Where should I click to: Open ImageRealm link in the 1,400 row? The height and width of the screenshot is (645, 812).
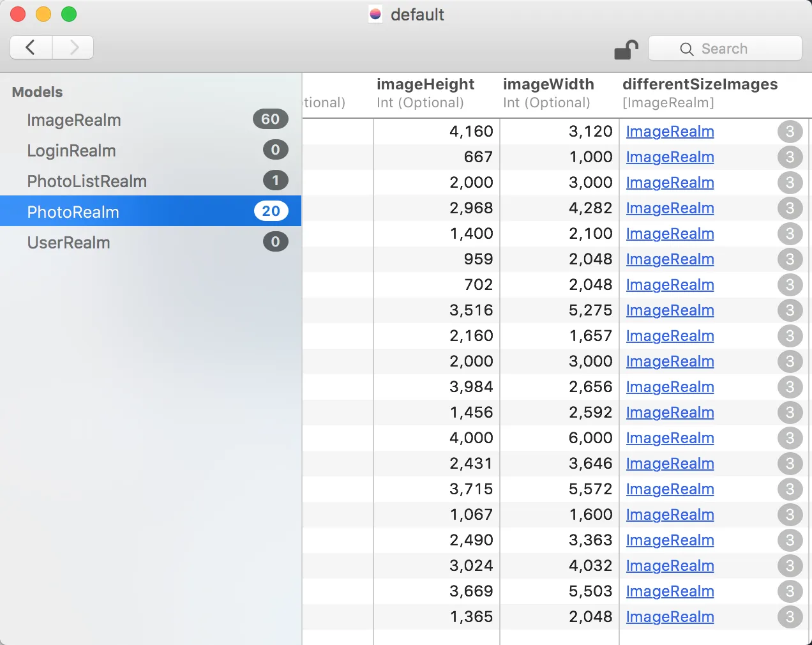(x=670, y=234)
